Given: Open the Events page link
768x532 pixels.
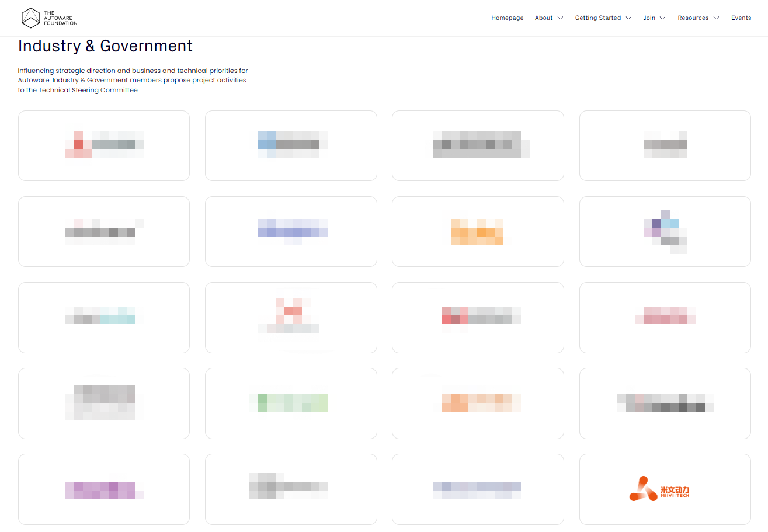Looking at the screenshot, I should [x=741, y=18].
